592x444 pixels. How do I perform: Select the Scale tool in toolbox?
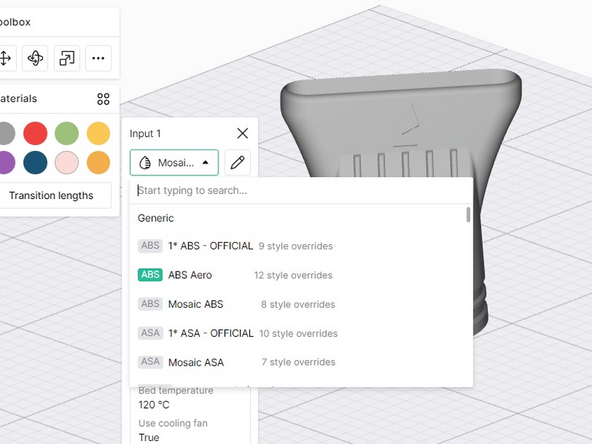tap(67, 58)
